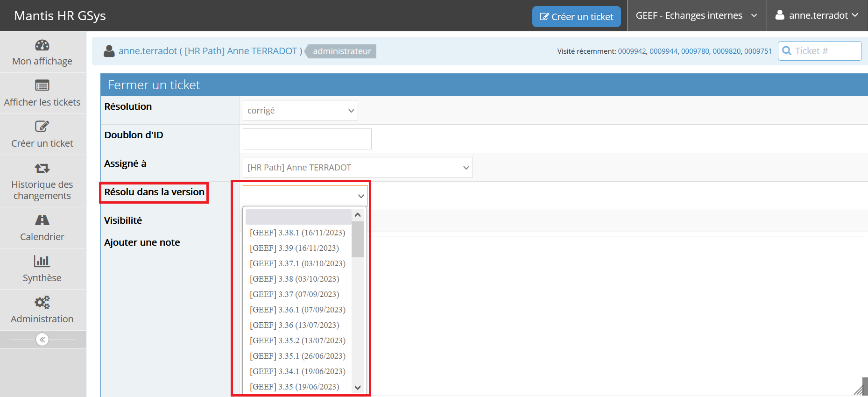The image size is (868, 397).
Task: Click the version list scrollbar down arrow
Action: (358, 387)
